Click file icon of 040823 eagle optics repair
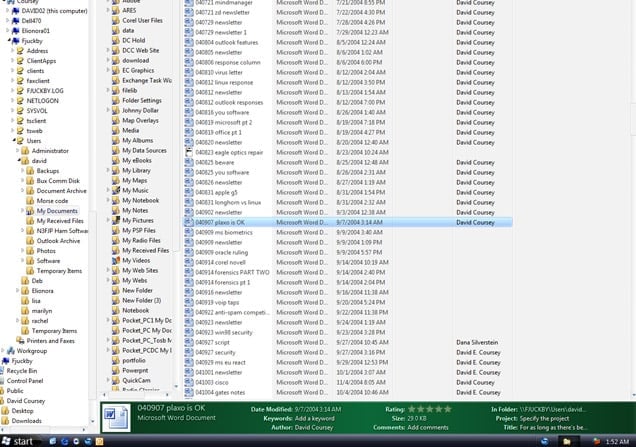Viewport: 636px width, 447px height. tap(189, 153)
